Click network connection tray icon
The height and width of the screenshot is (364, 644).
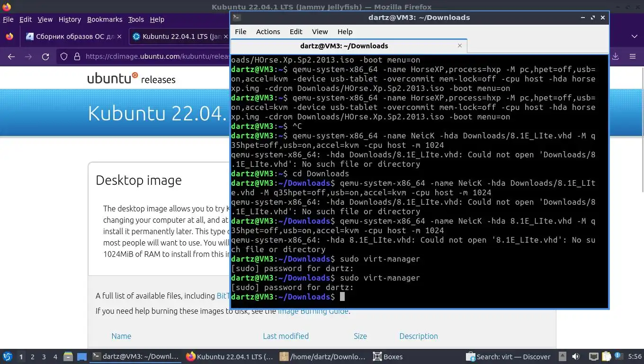tap(593, 356)
